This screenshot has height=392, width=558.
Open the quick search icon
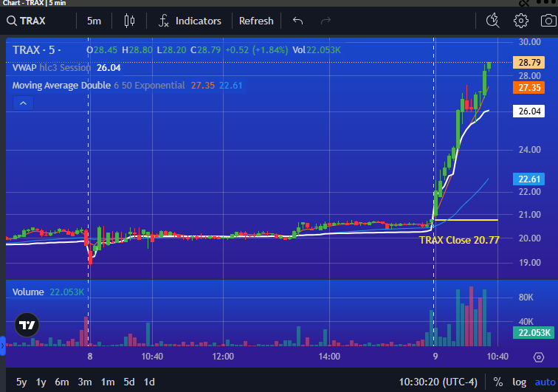493,21
